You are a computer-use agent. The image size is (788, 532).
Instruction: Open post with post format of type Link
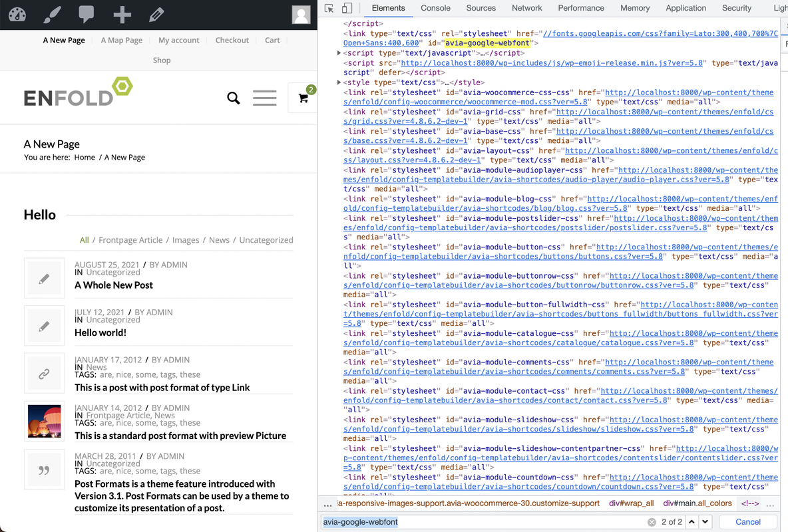point(162,388)
